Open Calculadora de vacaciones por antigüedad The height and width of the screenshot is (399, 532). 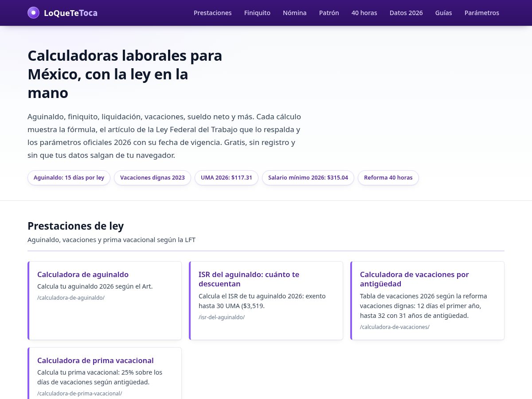pos(414,279)
